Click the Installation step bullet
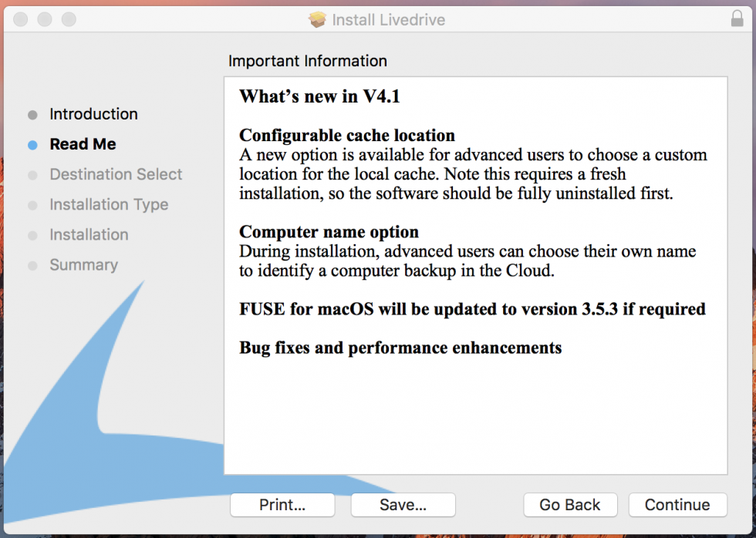 coord(32,236)
